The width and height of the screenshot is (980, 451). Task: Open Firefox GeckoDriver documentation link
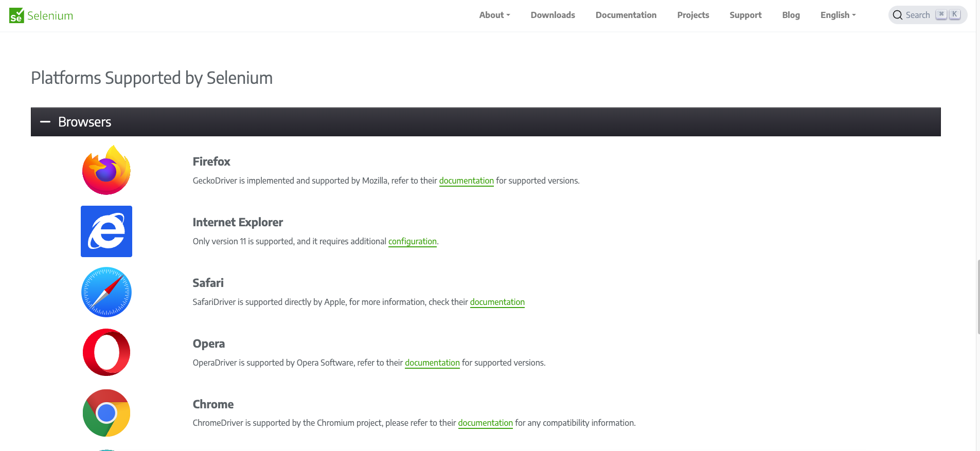(x=466, y=181)
